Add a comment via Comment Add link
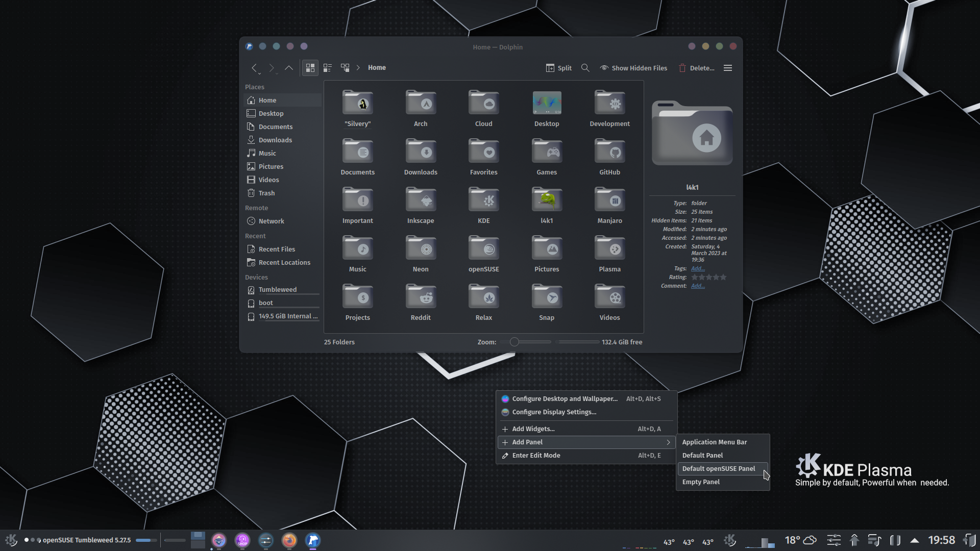Viewport: 980px width, 551px height. [698, 286]
